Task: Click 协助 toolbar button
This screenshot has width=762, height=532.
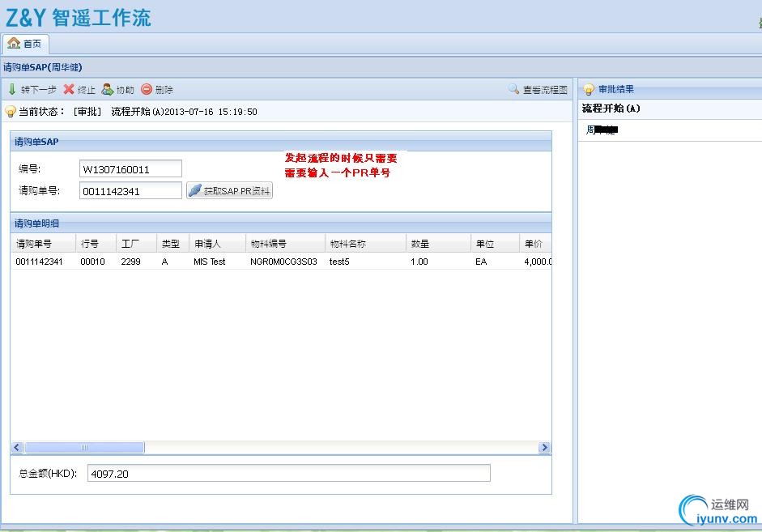Action: (117, 89)
